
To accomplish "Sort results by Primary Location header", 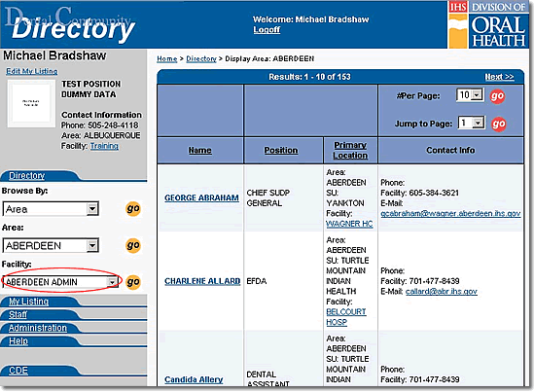I will (x=350, y=150).
